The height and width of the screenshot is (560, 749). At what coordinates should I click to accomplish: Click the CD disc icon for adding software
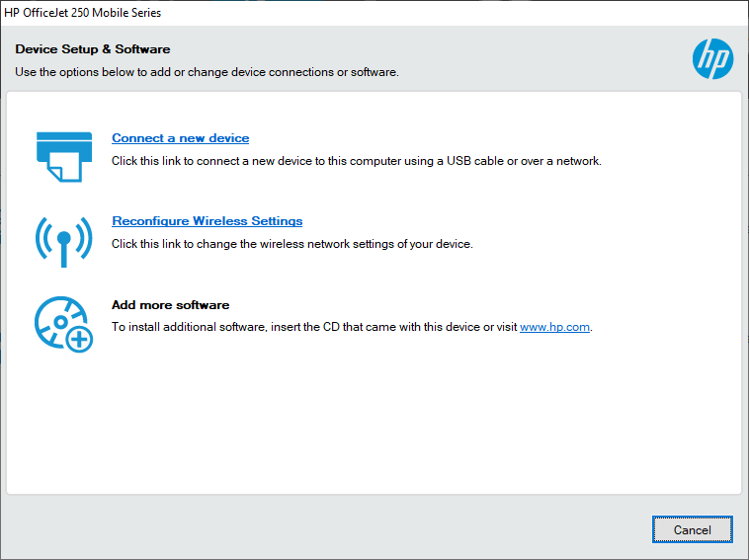(x=57, y=319)
